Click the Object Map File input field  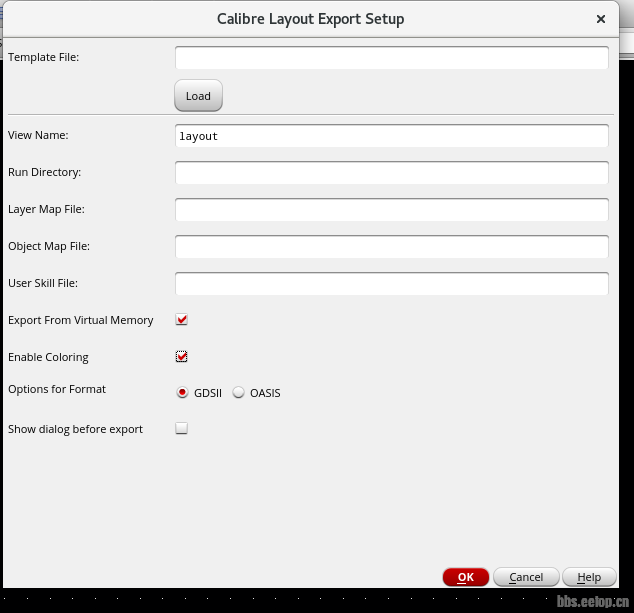pyautogui.click(x=391, y=247)
